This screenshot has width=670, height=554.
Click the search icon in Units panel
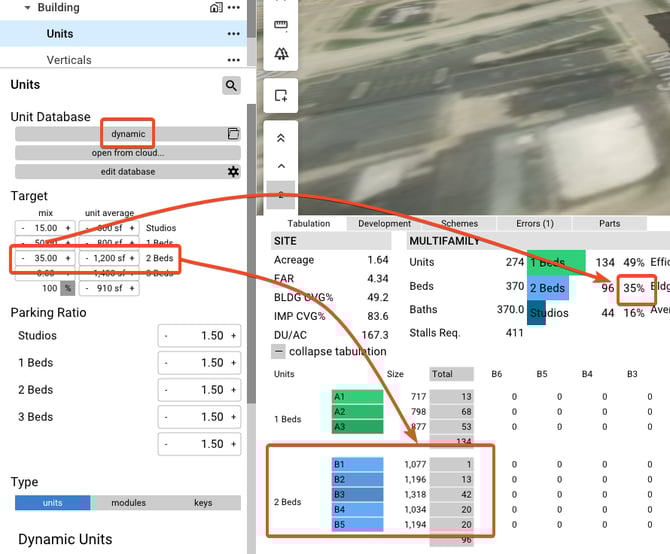[x=232, y=86]
